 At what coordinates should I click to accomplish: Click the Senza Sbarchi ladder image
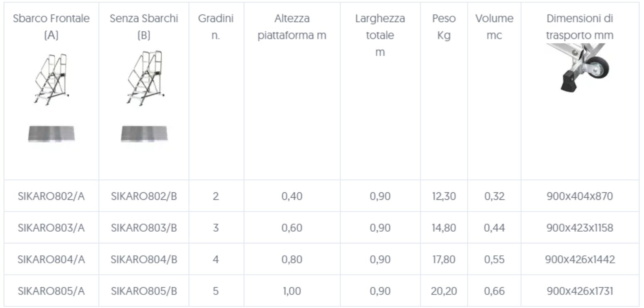click(x=144, y=79)
